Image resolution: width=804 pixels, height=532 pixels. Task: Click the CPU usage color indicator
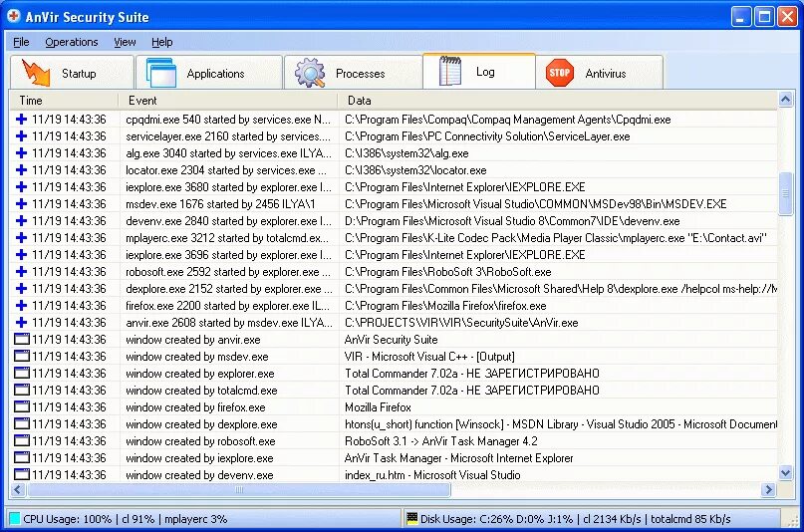(x=14, y=519)
